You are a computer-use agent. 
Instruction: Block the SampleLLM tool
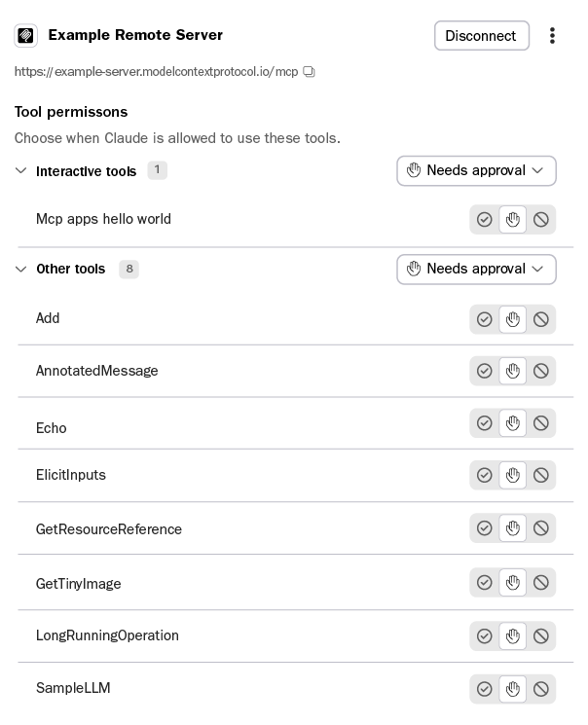pyautogui.click(x=541, y=689)
